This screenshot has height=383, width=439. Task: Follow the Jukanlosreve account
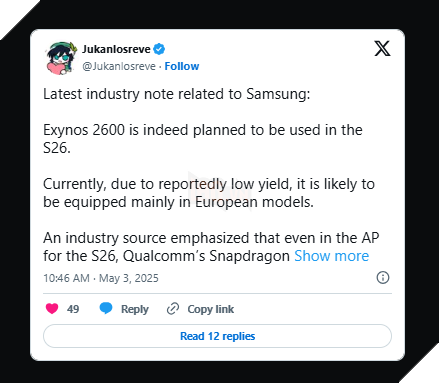click(182, 66)
